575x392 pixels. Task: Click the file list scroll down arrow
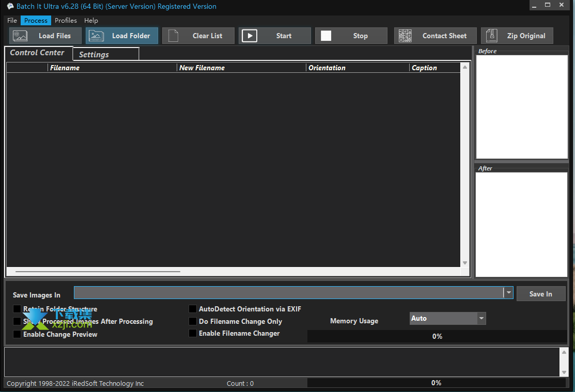coord(465,263)
